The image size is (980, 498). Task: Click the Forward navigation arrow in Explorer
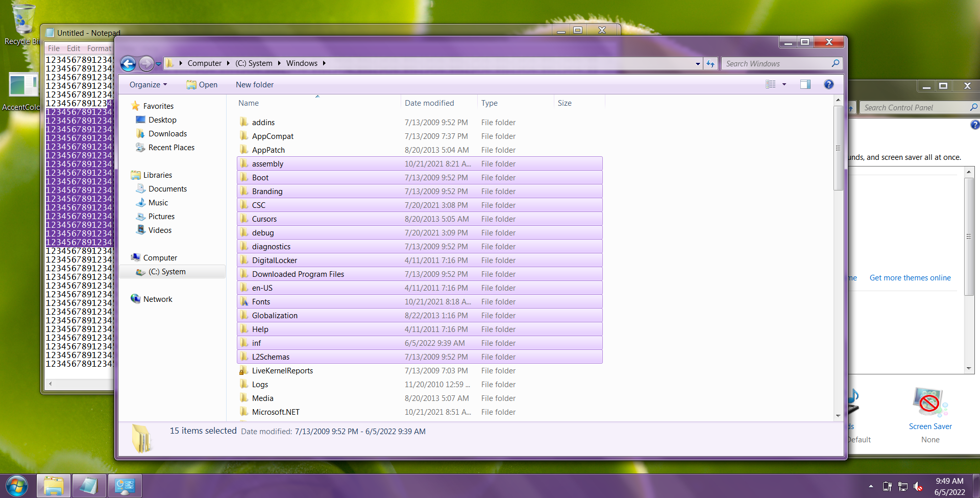(x=146, y=63)
